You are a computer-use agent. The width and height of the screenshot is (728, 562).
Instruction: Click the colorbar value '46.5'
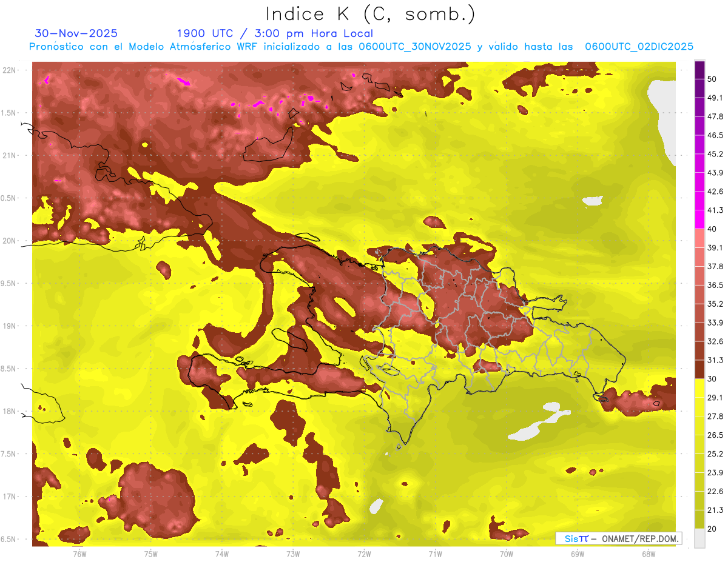pos(715,135)
